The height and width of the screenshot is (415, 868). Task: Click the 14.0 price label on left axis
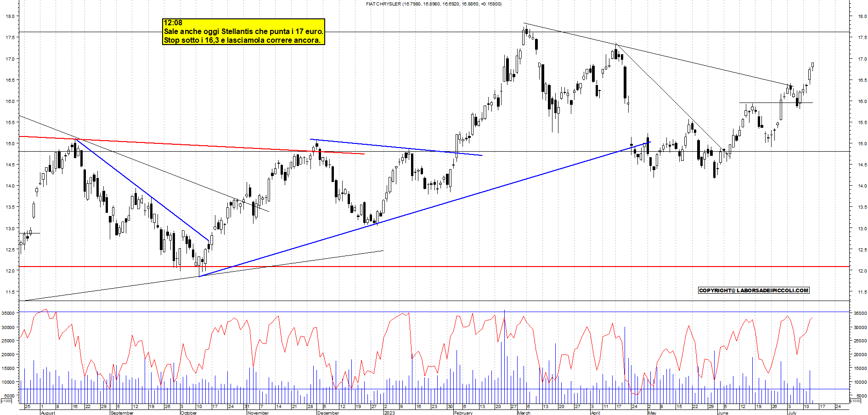click(x=10, y=186)
